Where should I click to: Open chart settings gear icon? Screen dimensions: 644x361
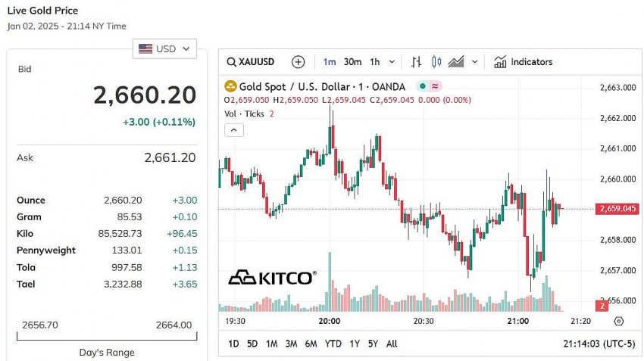click(x=618, y=321)
